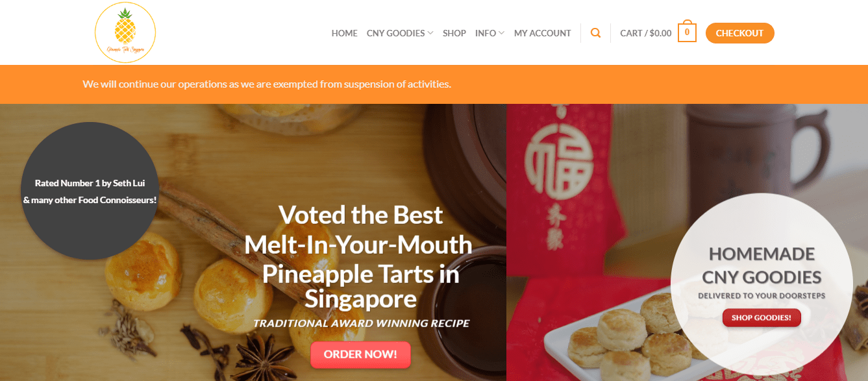This screenshot has width=868, height=381.
Task: Expand the CNY Goodies dropdown chevron
Action: click(430, 33)
